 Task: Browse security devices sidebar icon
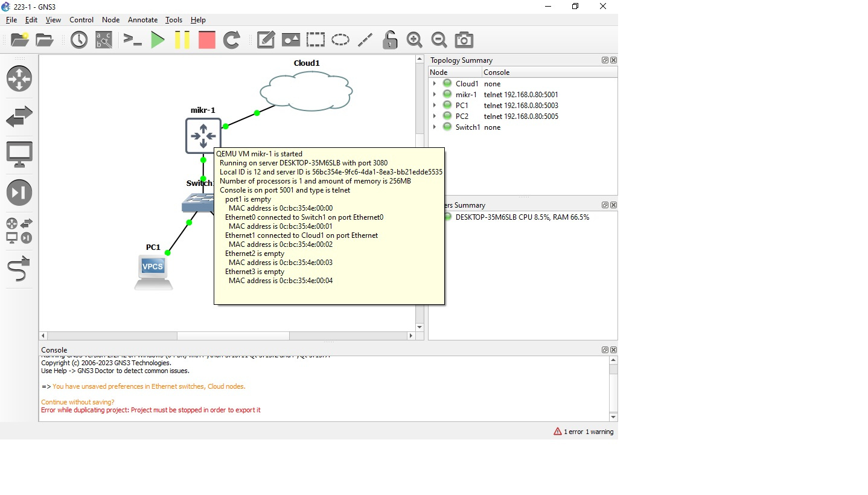pyautogui.click(x=19, y=193)
